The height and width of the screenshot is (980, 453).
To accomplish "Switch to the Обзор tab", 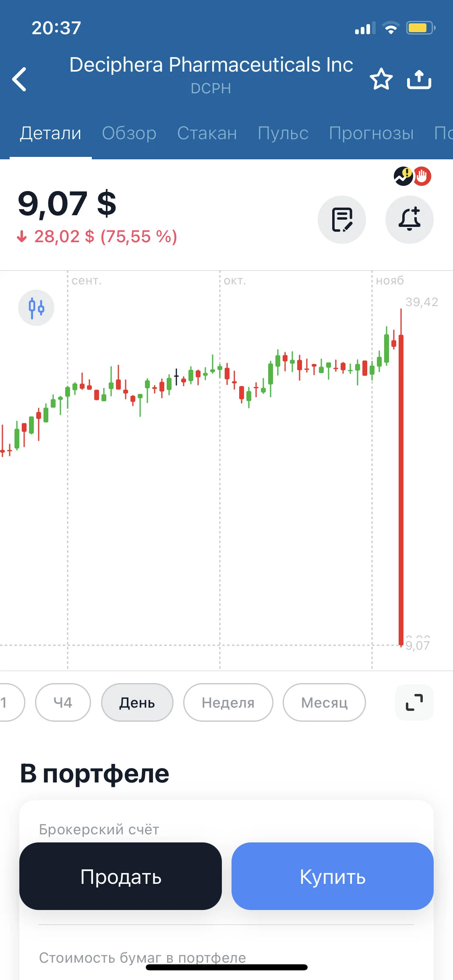I will click(129, 133).
